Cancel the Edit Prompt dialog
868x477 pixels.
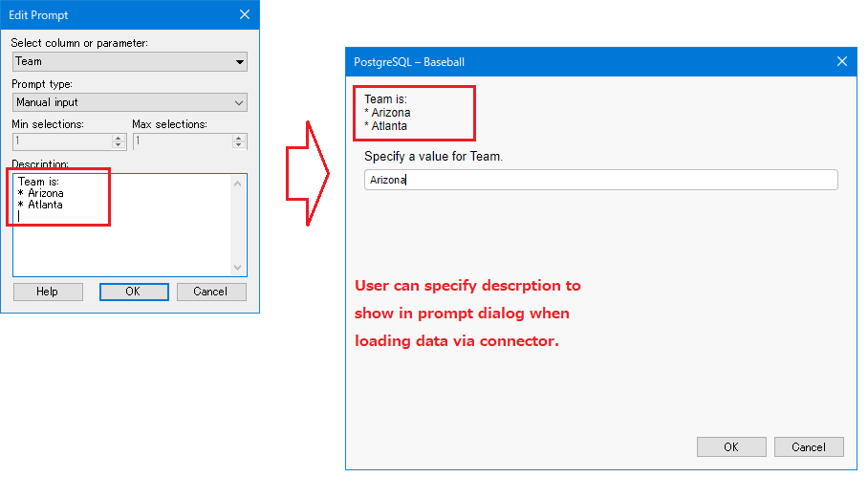(x=211, y=292)
